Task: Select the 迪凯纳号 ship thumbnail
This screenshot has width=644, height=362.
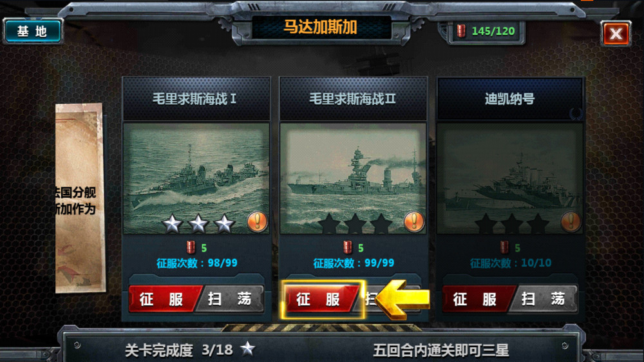Action: [510, 178]
